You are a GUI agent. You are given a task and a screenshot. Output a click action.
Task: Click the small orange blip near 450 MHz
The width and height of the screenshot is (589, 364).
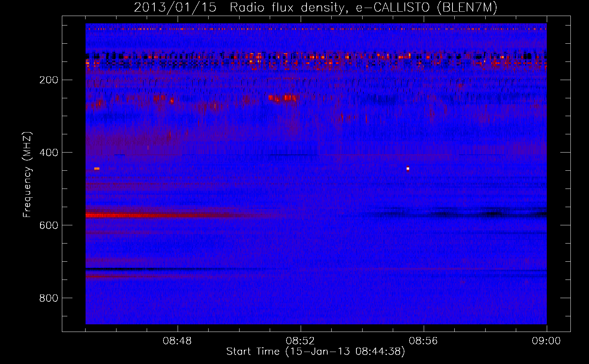pyautogui.click(x=97, y=169)
